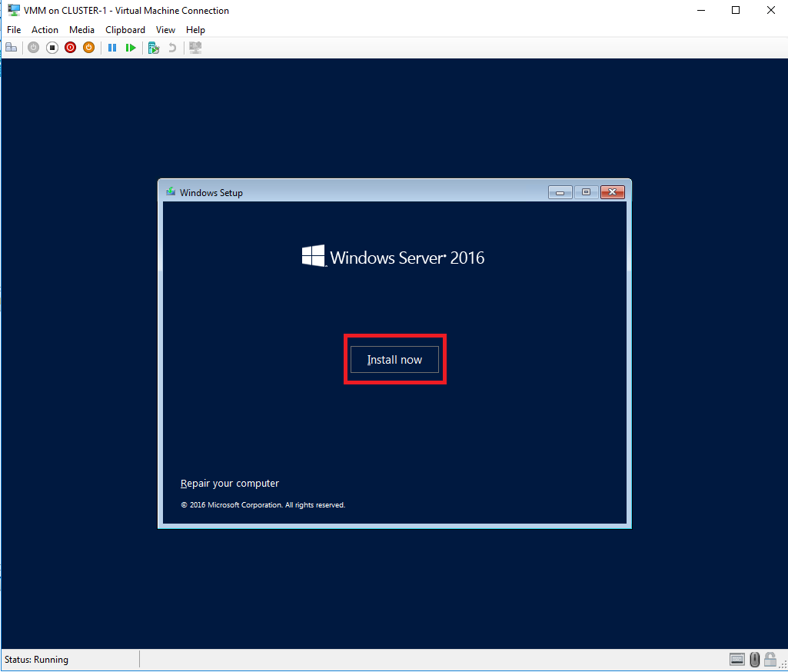Click the Ctrl+Alt+Delete toolbar icon
Image resolution: width=788 pixels, height=672 pixels.
tap(11, 48)
